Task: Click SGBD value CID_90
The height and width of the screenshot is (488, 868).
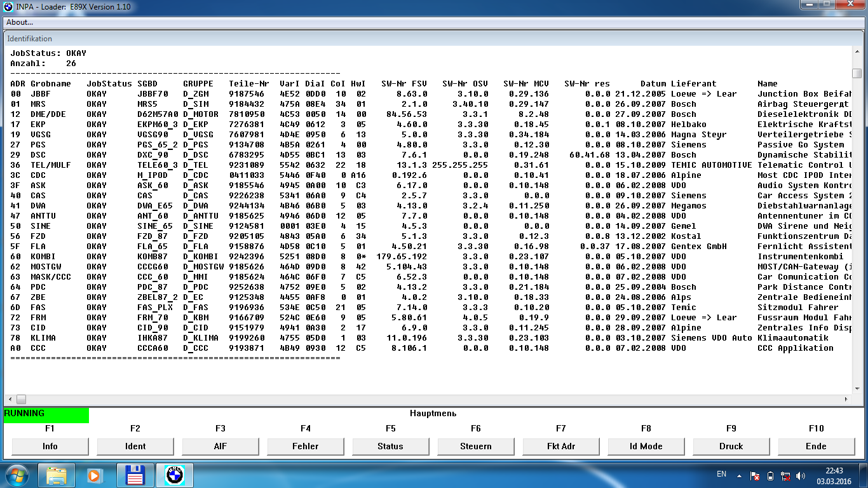Action: point(153,328)
